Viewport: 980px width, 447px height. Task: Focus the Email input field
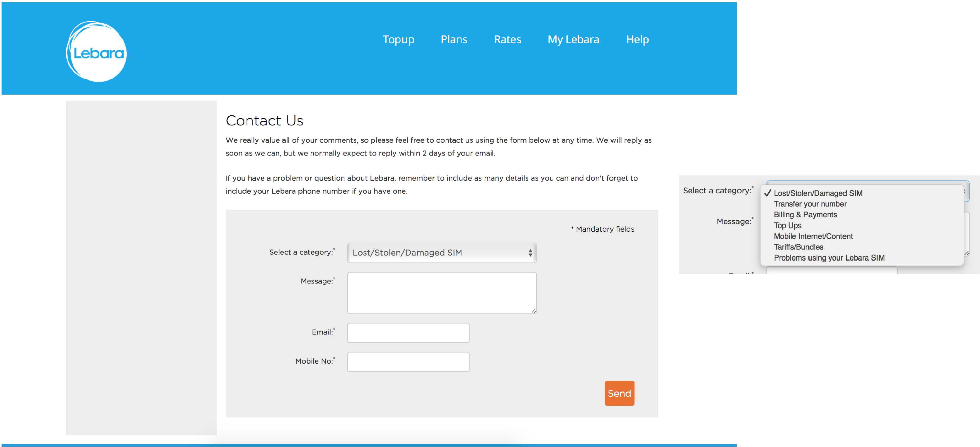(x=408, y=333)
